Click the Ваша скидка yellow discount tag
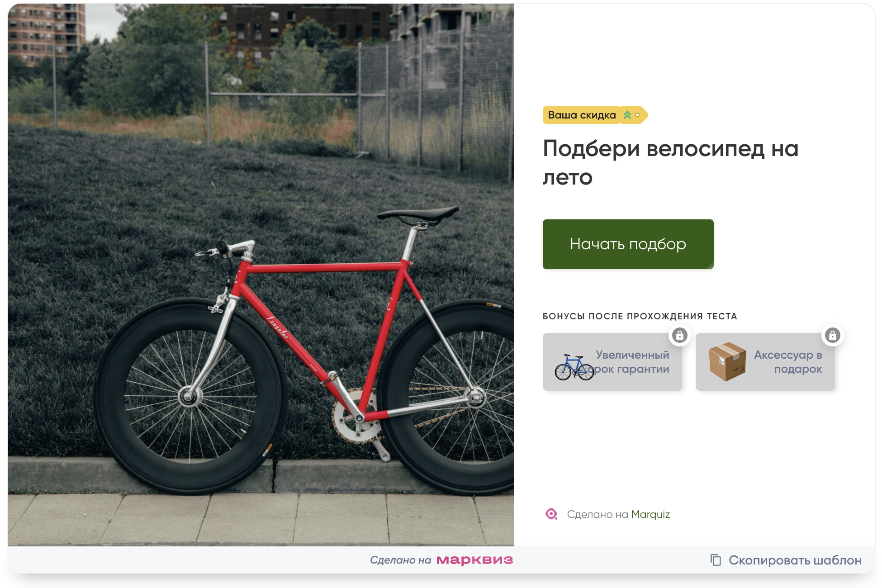Screen dimensions: 882x588 point(595,115)
